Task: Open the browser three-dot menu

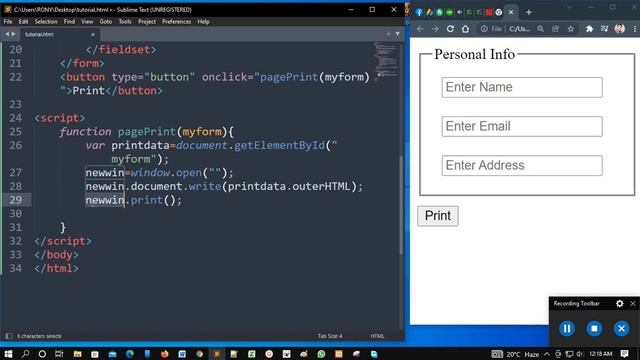Action: [x=635, y=29]
